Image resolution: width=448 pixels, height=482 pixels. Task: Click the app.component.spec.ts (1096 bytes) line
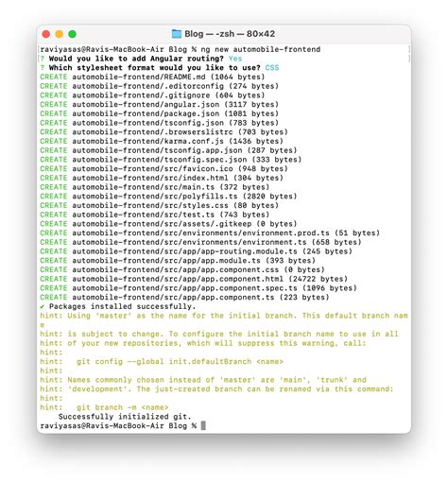(198, 288)
